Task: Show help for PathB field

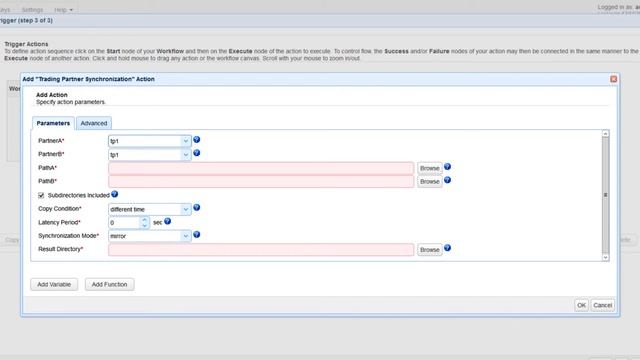Action: tap(447, 180)
